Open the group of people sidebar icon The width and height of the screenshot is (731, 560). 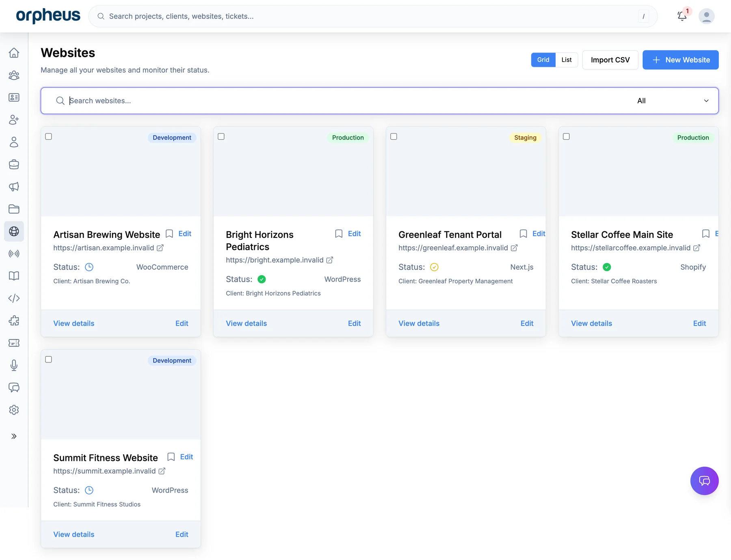click(14, 75)
